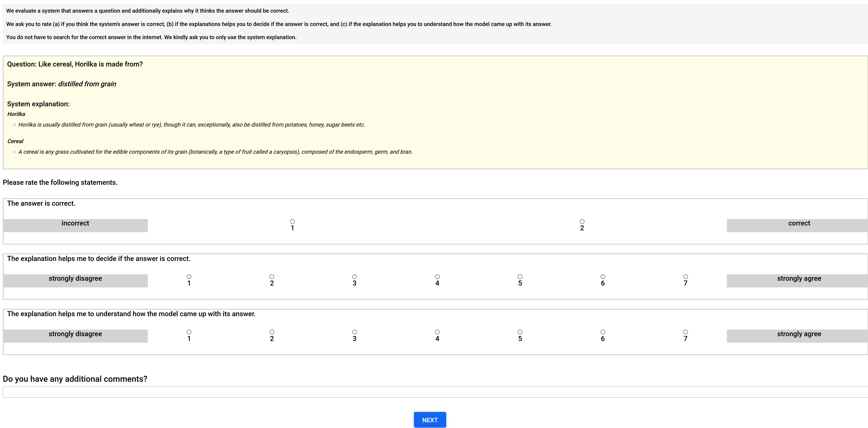Click the 'Cereal' explanation heading
868x428 pixels.
pos(15,141)
